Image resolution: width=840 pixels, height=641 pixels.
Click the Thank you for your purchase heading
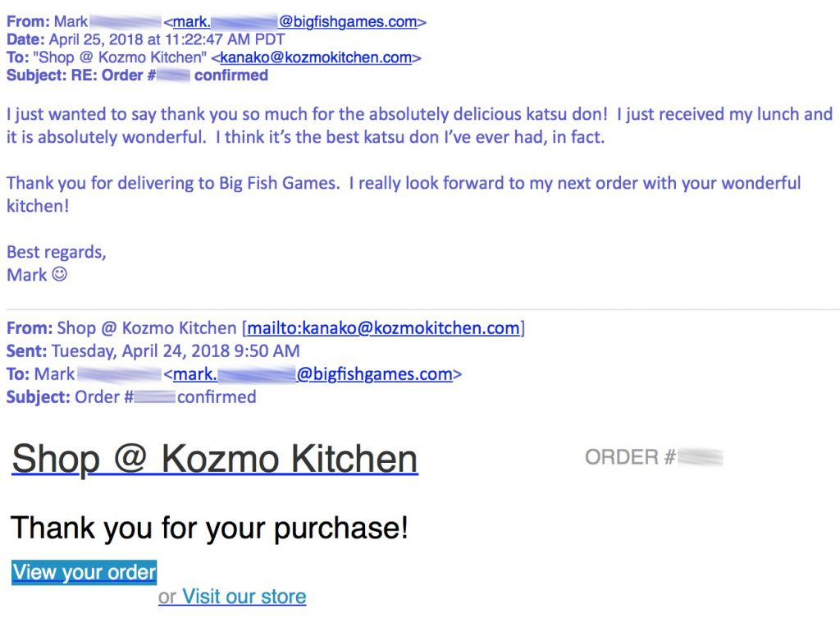click(x=209, y=528)
